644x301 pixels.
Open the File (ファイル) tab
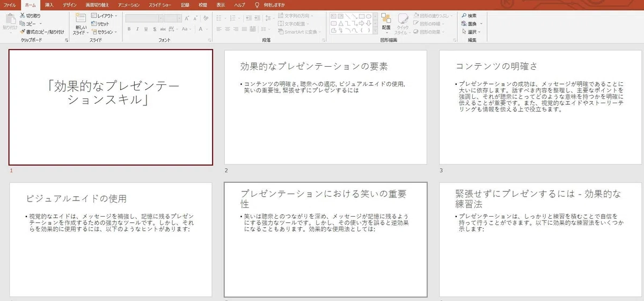pos(10,4)
